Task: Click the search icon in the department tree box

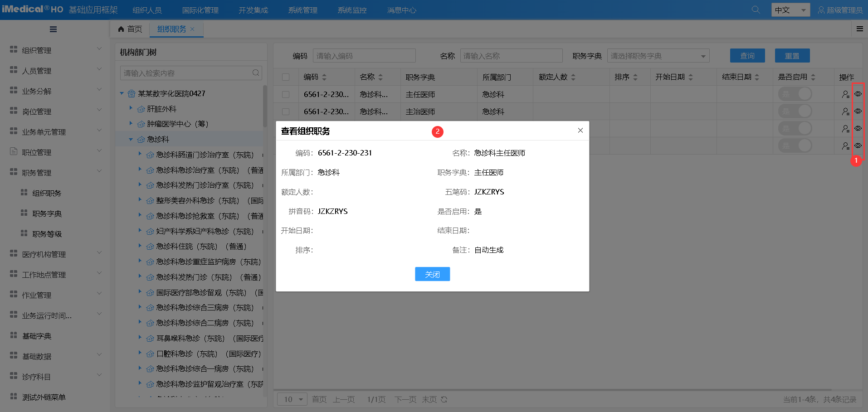Action: pyautogui.click(x=256, y=73)
